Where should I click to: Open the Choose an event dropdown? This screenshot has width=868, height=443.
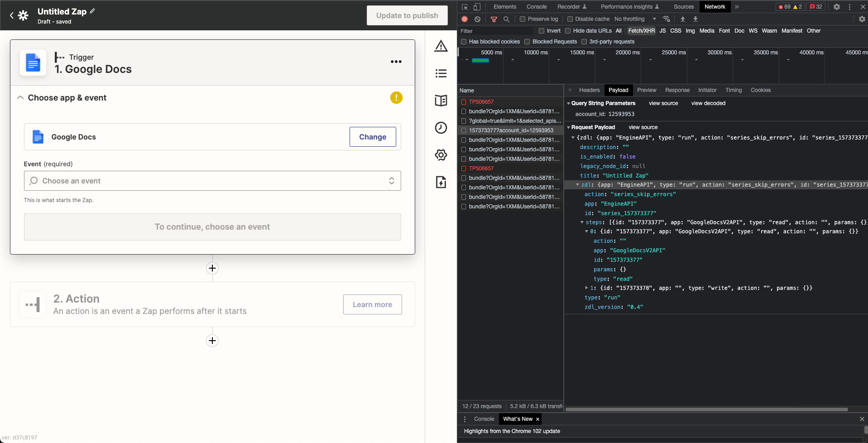[212, 181]
